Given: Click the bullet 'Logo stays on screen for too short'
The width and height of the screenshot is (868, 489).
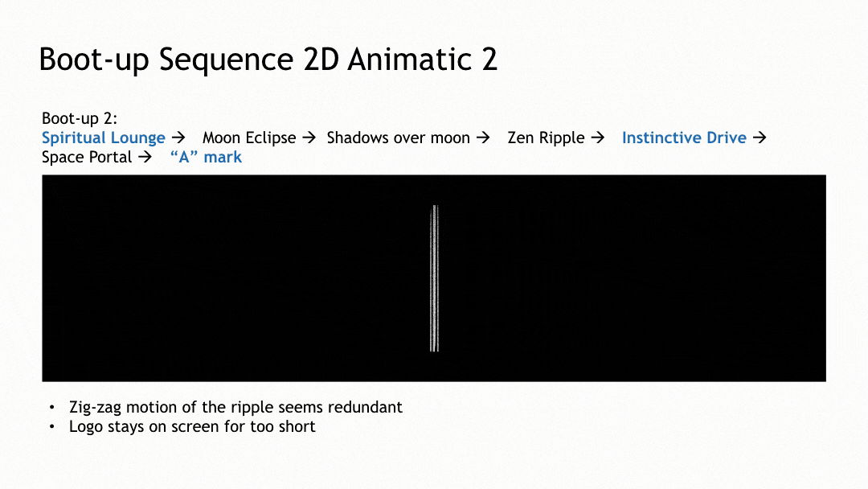Looking at the screenshot, I should (192, 426).
